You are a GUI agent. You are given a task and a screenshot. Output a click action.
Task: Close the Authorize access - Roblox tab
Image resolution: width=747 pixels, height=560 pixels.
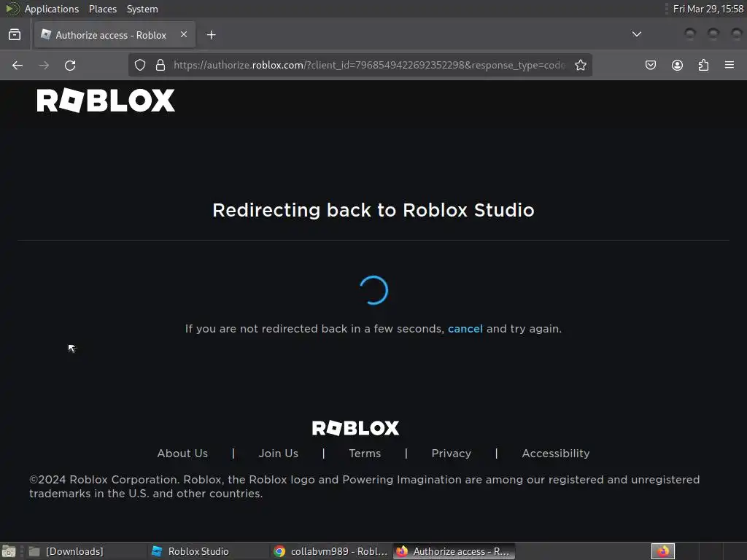pyautogui.click(x=184, y=34)
